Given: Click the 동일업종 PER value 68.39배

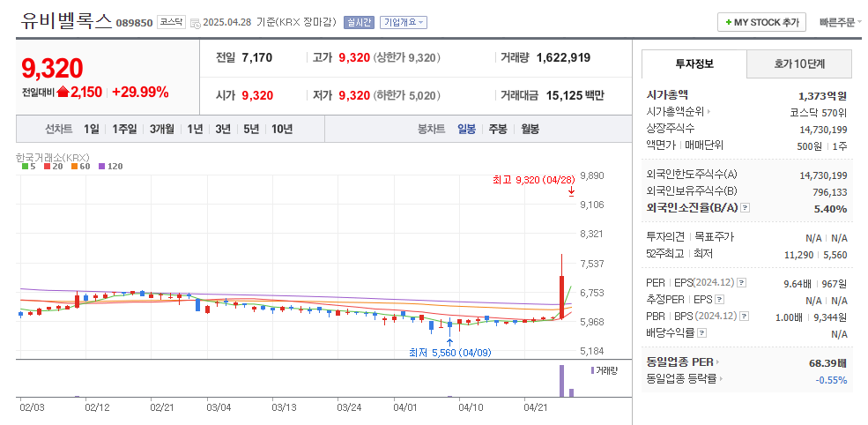Looking at the screenshot, I should click(x=827, y=363).
